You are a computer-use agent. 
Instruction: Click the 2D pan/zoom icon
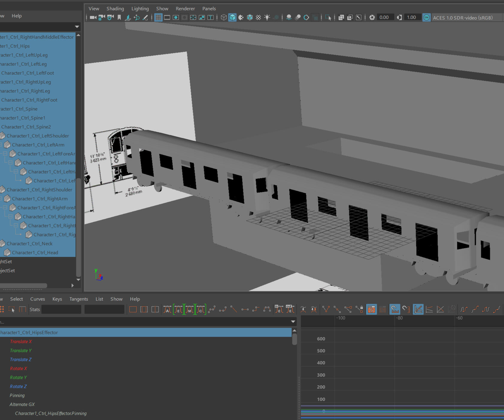tap(136, 18)
